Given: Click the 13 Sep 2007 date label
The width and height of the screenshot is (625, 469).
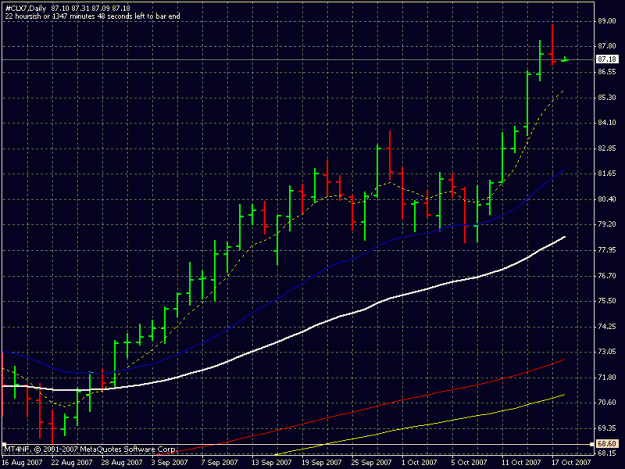Looking at the screenshot, I should tap(271, 463).
